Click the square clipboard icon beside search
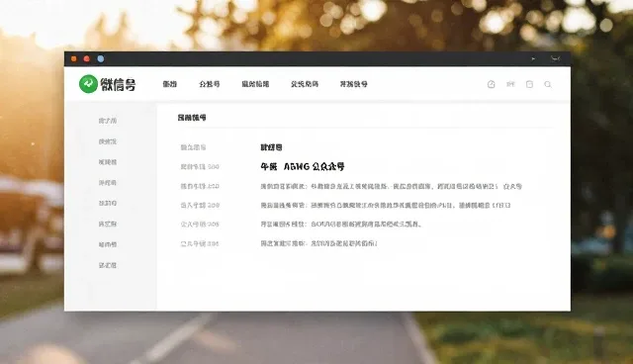The width and height of the screenshot is (633, 364). pos(530,84)
